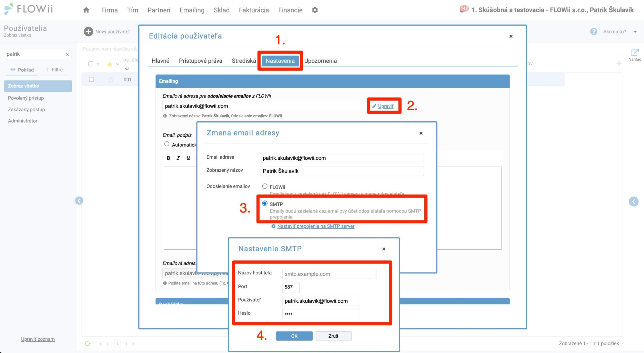644x353 pixels.
Task: Open the Náhľad preview icon
Action: [x=635, y=55]
